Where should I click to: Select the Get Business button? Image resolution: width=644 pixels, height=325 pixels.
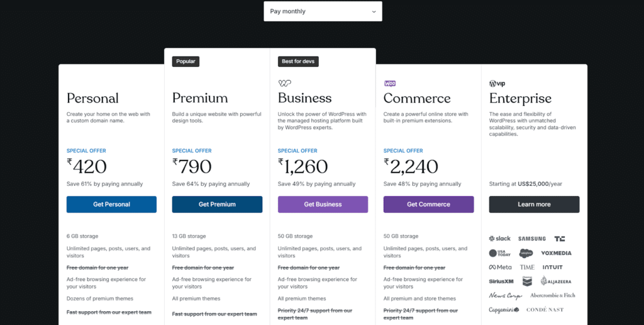point(323,205)
